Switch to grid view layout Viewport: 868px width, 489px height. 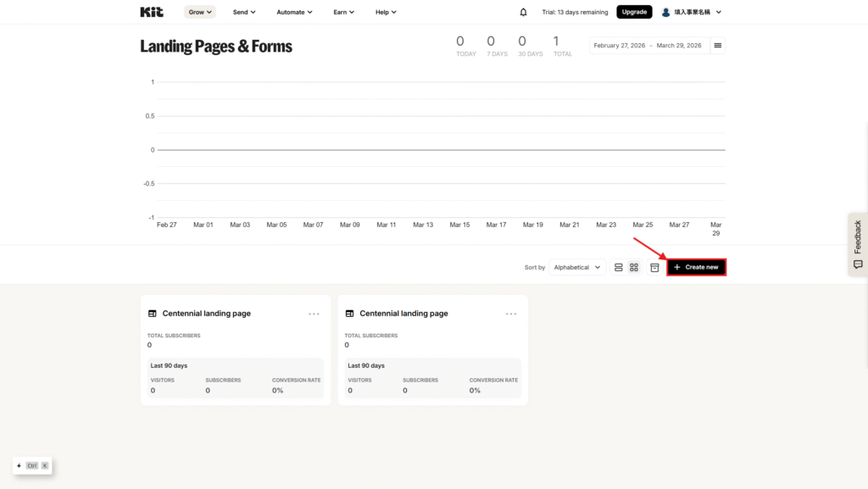[634, 267]
